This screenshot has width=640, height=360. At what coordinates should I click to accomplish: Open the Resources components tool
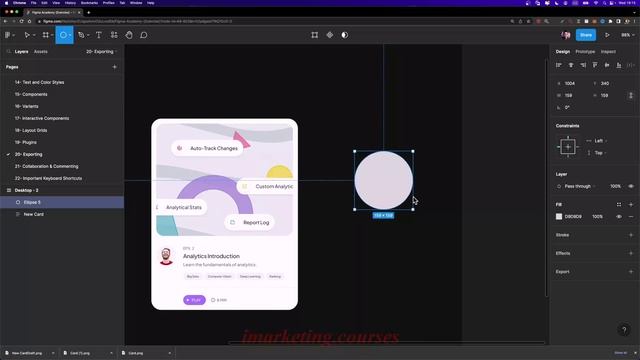pos(114,35)
